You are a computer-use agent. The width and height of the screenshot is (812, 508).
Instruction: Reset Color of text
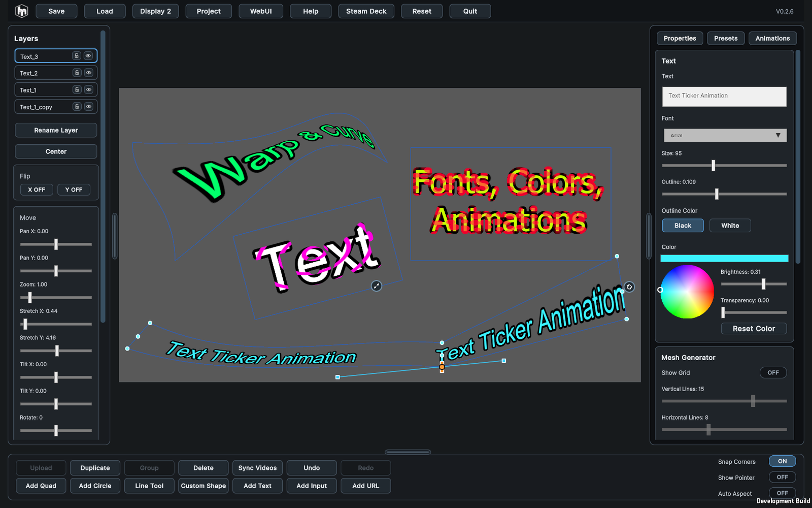click(x=754, y=329)
